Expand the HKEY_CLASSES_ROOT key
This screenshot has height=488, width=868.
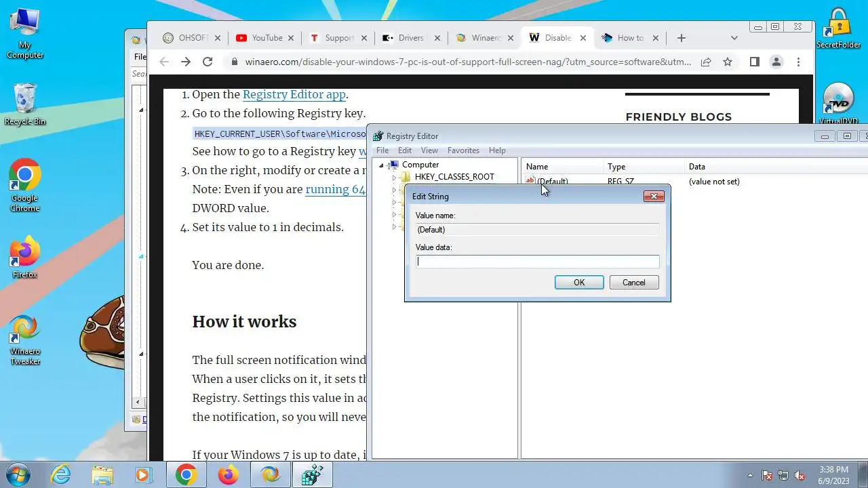click(x=394, y=178)
